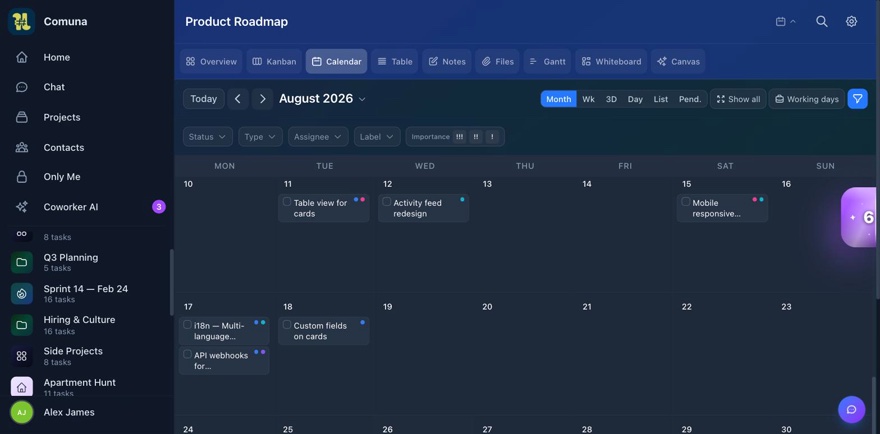The width and height of the screenshot is (880, 434).
Task: Select single-exclamation importance filter
Action: click(492, 136)
